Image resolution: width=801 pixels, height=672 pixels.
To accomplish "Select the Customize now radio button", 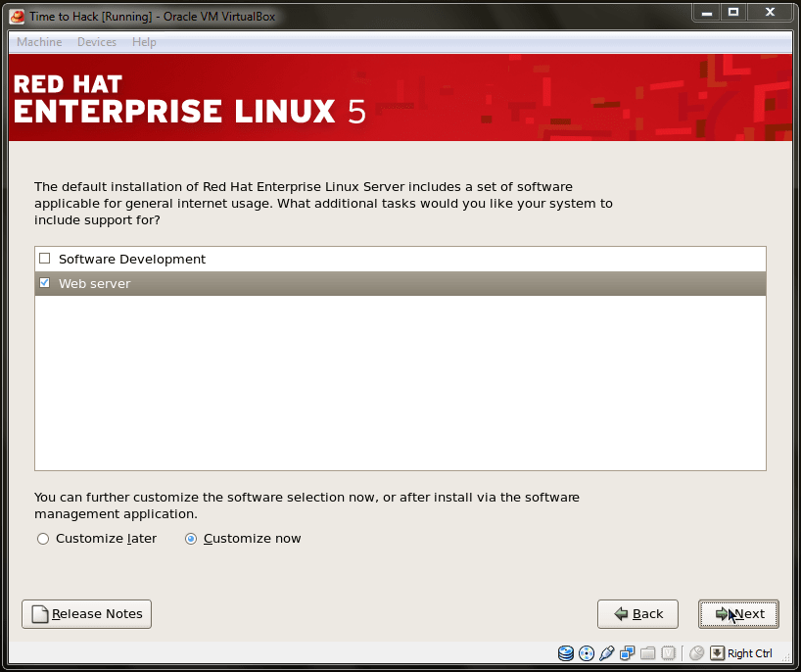I will (x=191, y=539).
